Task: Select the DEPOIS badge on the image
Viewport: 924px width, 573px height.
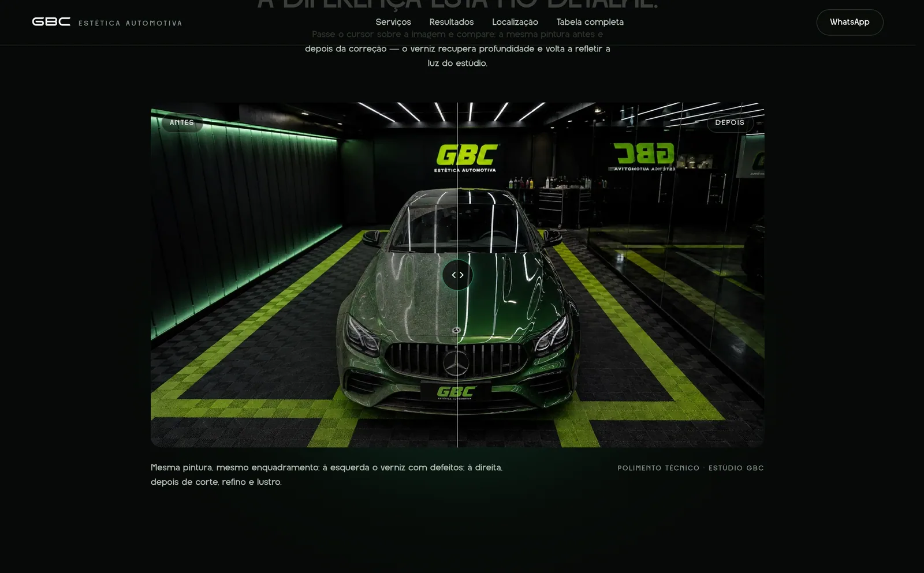Action: (x=730, y=122)
